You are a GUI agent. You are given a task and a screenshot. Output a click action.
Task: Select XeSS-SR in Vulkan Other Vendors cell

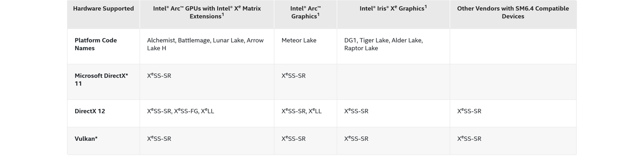(469, 139)
